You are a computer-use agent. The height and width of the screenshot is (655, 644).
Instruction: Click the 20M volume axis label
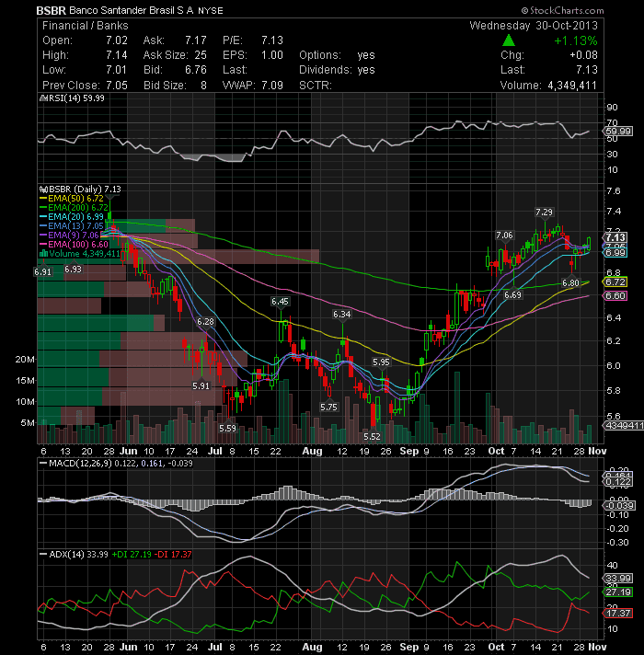(x=25, y=360)
